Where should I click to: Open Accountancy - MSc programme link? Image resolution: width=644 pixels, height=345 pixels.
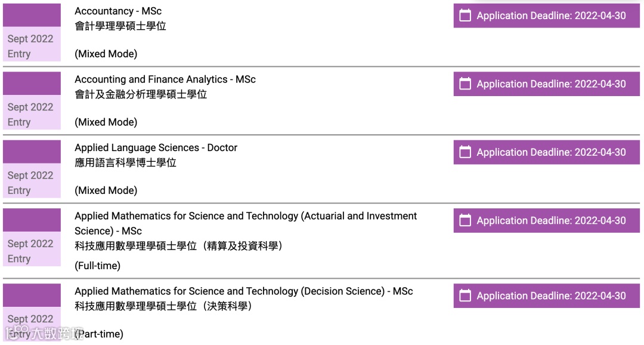(x=118, y=11)
